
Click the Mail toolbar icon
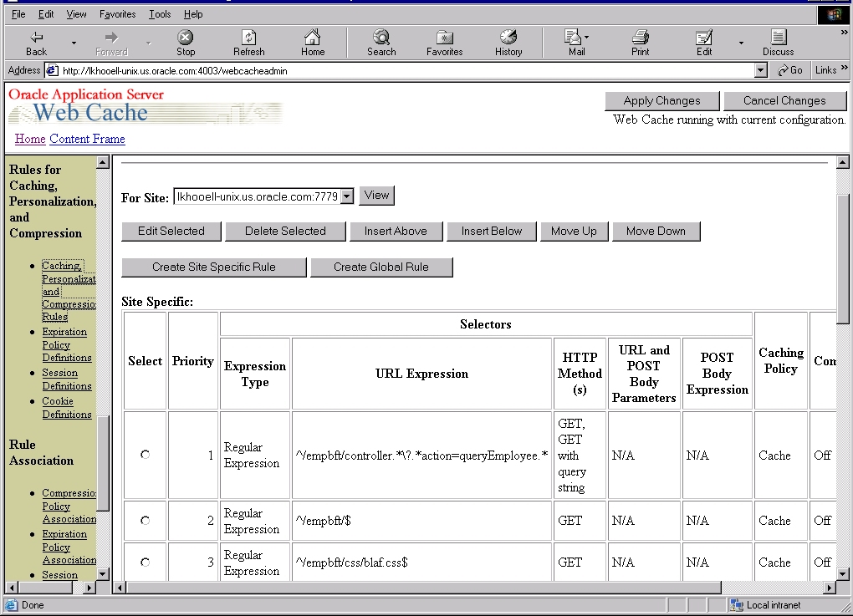pyautogui.click(x=572, y=37)
